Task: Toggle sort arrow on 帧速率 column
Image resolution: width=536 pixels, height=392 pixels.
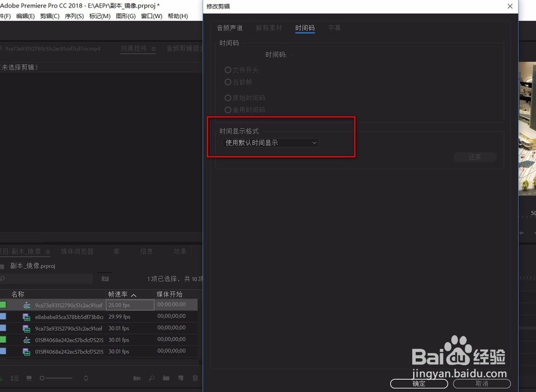Action: [x=133, y=295]
